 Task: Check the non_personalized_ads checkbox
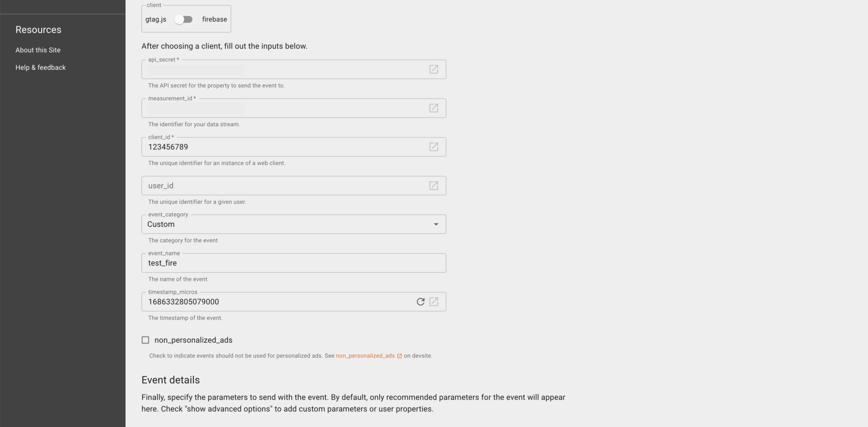[x=146, y=340]
